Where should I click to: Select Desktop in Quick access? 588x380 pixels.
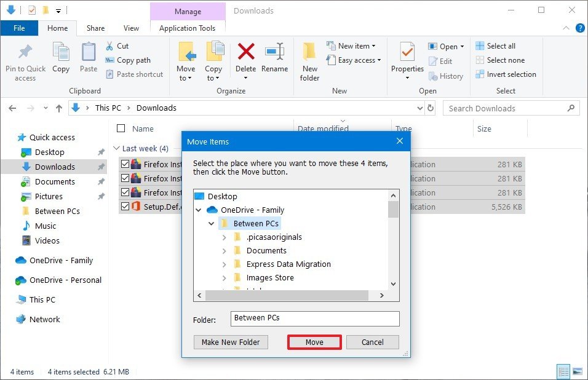click(x=49, y=152)
